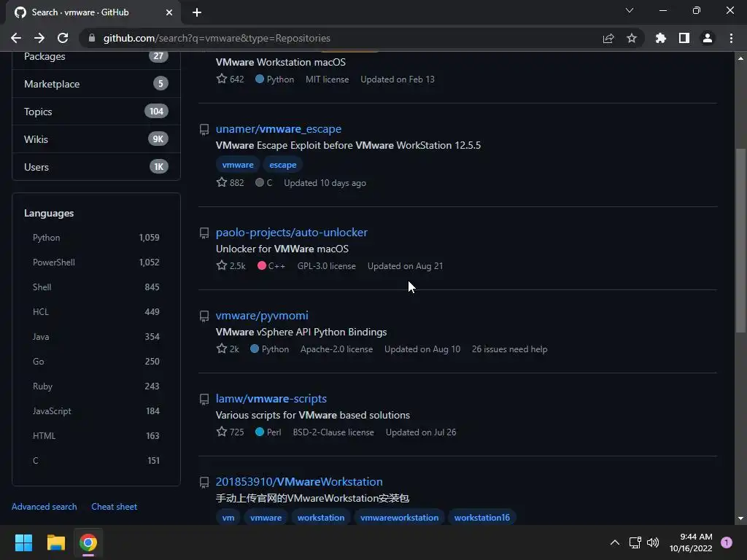747x560 pixels.
Task: Filter results by HTML language
Action: [x=96, y=436]
